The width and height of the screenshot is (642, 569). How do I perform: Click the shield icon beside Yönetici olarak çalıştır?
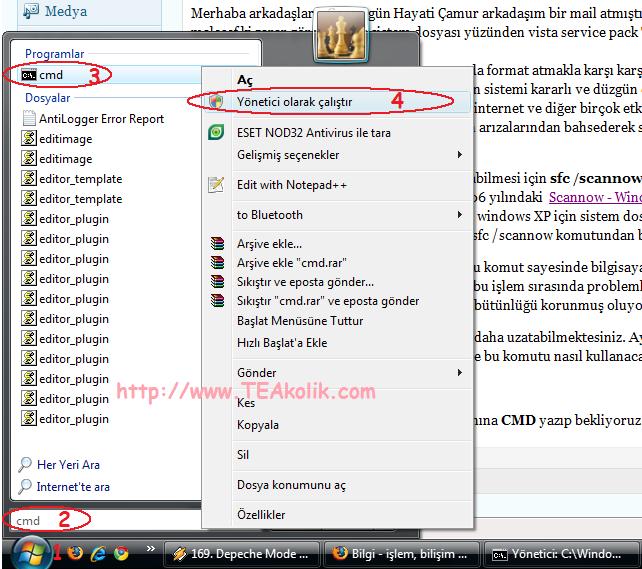216,102
